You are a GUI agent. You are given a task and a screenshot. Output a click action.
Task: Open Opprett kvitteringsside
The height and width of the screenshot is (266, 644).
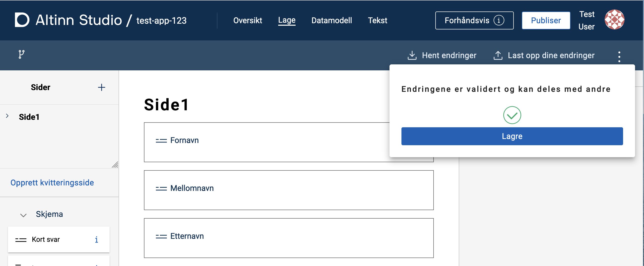[x=52, y=183]
